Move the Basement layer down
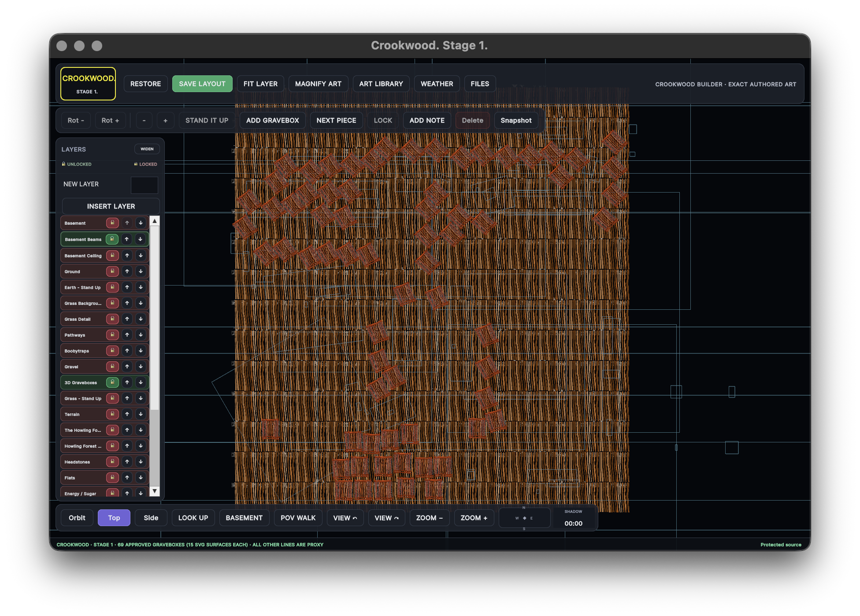The width and height of the screenshot is (860, 616). (x=141, y=223)
